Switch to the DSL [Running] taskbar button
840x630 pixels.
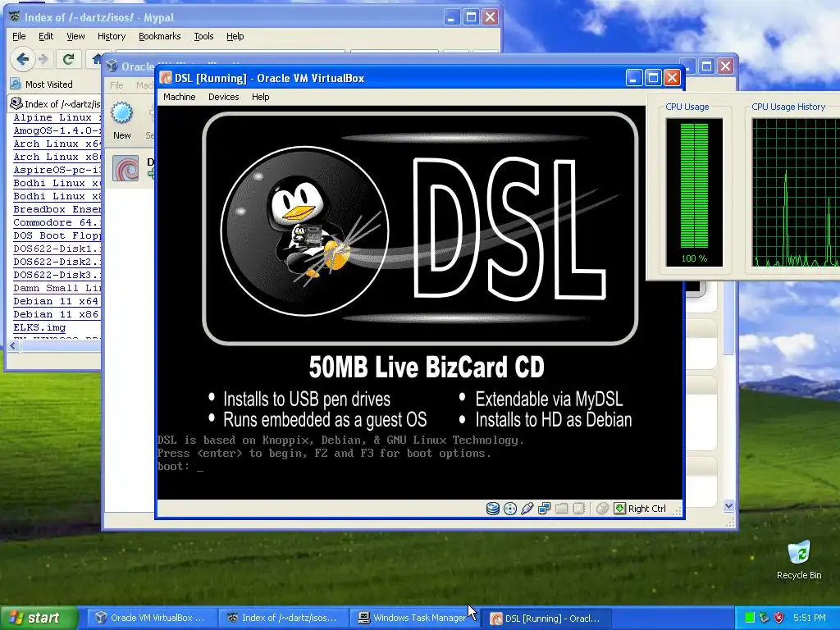click(x=546, y=619)
